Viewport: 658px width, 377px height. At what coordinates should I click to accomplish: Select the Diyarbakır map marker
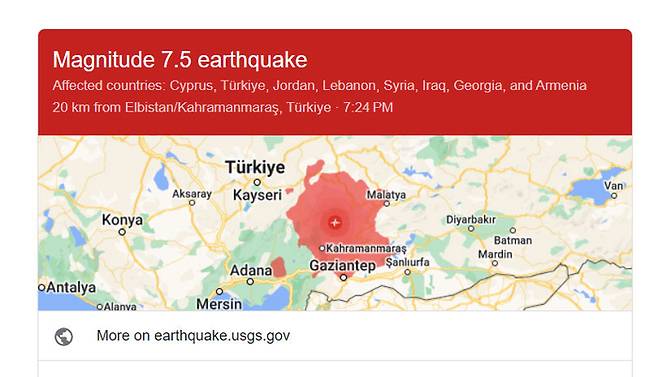pos(471,228)
